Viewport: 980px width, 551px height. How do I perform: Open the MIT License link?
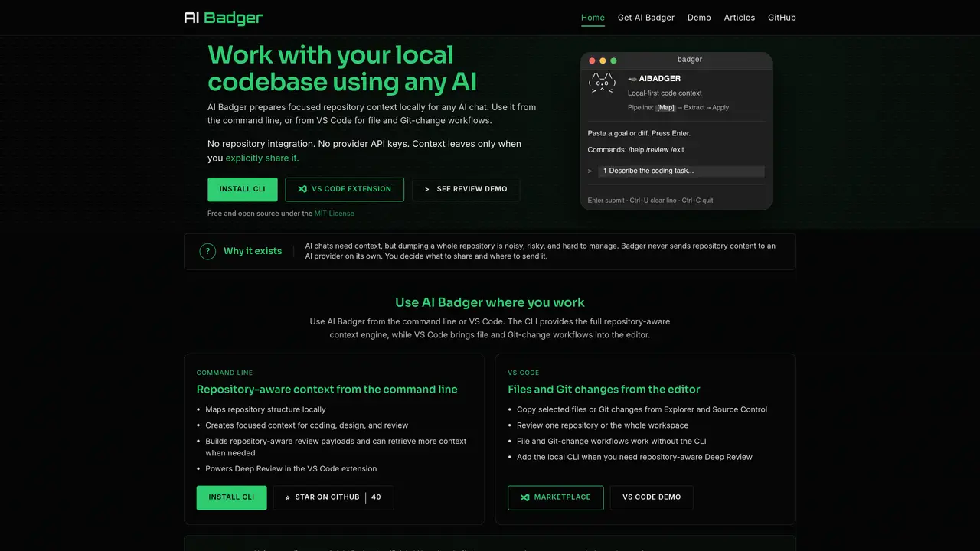click(x=335, y=214)
